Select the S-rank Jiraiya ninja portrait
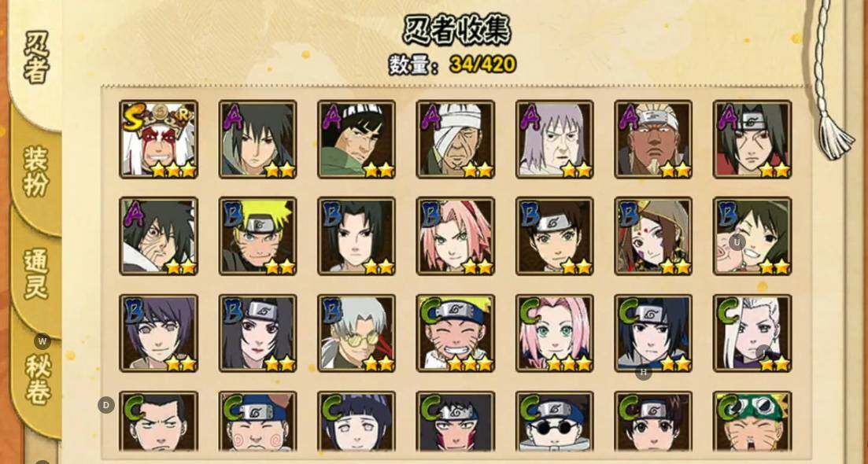This screenshot has height=464, width=868. pyautogui.click(x=158, y=139)
